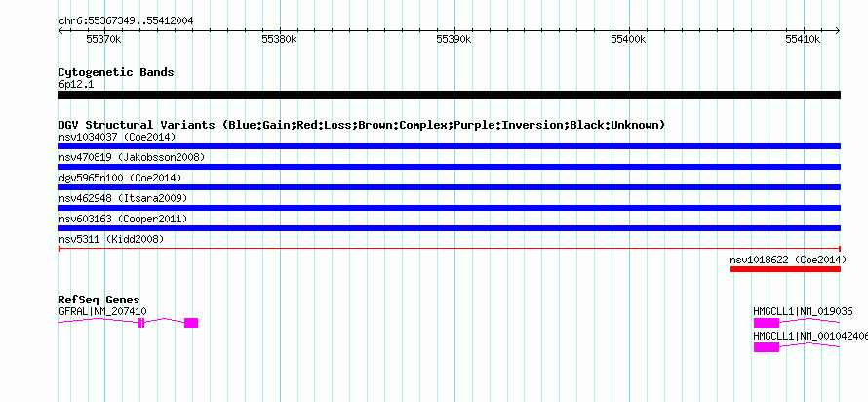Click the nsv5311 (Kidd2008) variant label
This screenshot has height=402, width=868.
tap(111, 239)
